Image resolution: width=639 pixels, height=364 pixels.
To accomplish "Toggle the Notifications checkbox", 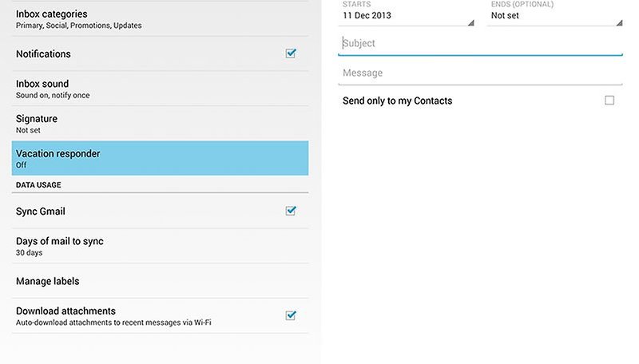I will pos(291,53).
